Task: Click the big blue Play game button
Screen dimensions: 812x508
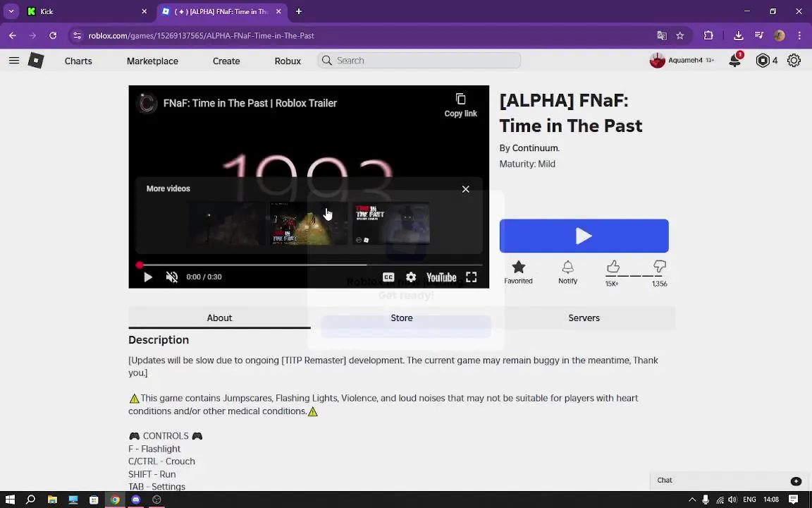Action: (584, 236)
